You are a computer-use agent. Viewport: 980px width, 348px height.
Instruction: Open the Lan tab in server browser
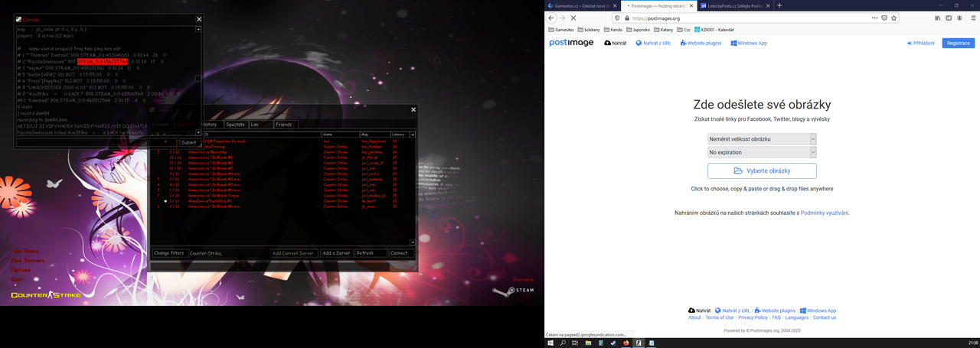tap(260, 125)
